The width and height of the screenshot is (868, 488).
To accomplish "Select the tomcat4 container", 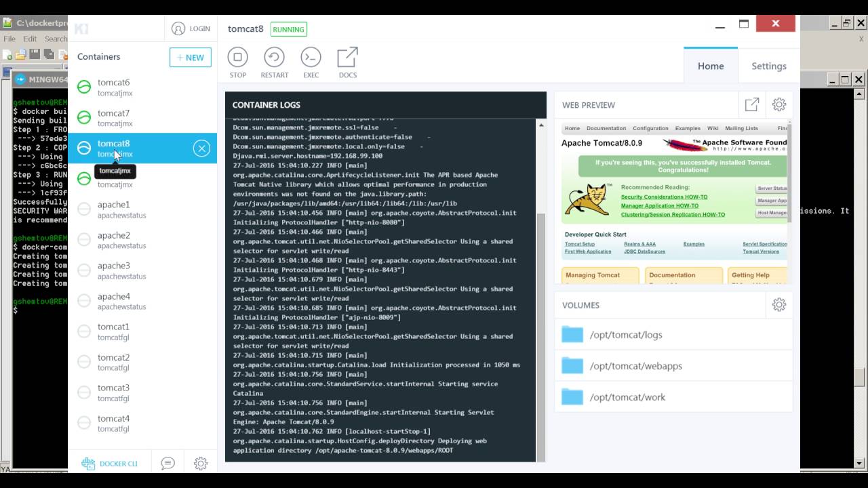I will click(142, 423).
